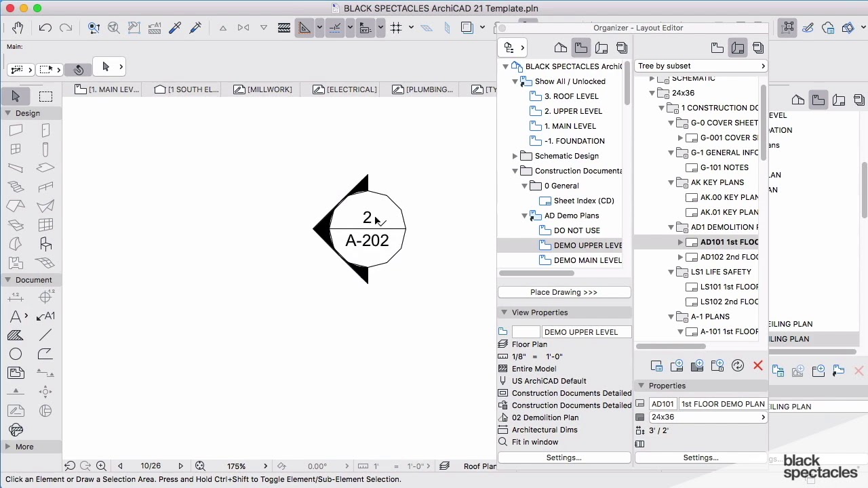Select the Text tool marked A

pyautogui.click(x=16, y=316)
